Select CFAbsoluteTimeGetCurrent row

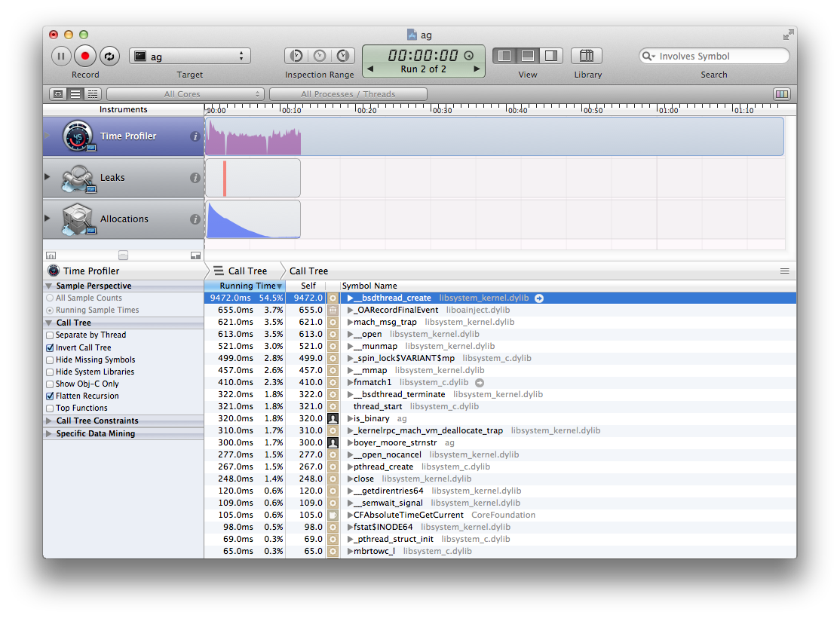click(x=501, y=516)
